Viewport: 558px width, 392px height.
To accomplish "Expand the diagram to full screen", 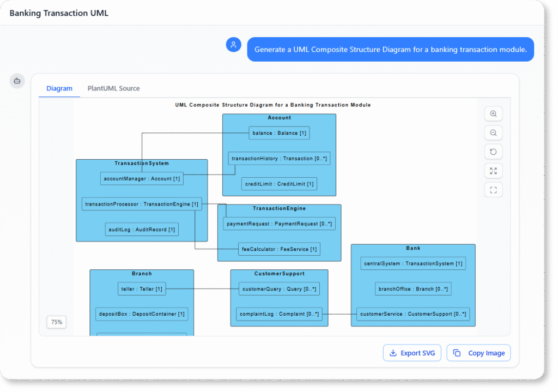I will pos(493,171).
